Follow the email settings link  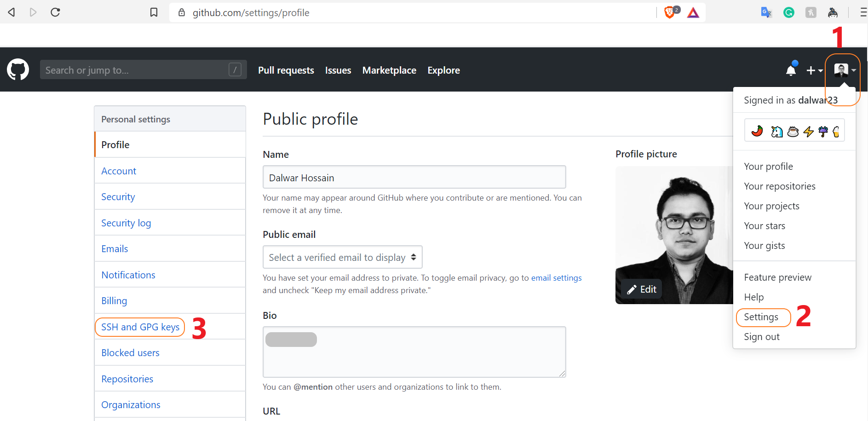point(556,278)
